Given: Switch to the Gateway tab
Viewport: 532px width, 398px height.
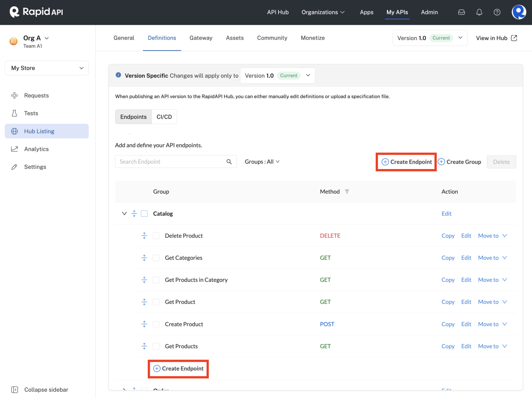Looking at the screenshot, I should 201,38.
